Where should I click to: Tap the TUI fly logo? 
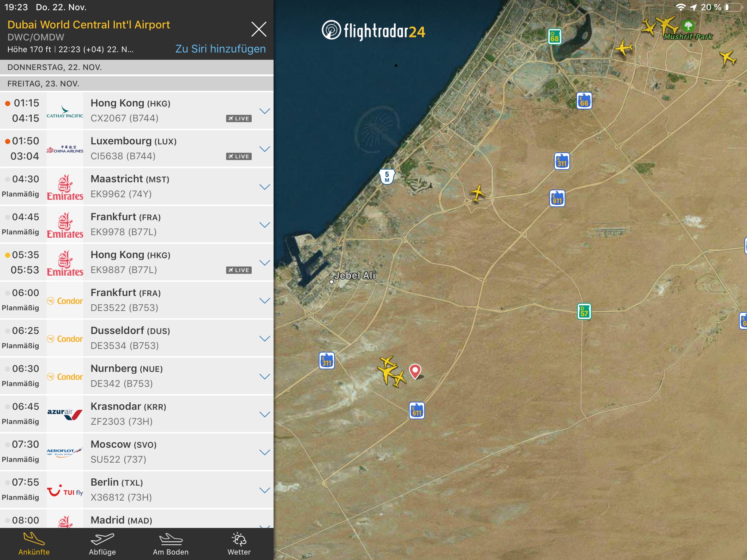(x=65, y=490)
